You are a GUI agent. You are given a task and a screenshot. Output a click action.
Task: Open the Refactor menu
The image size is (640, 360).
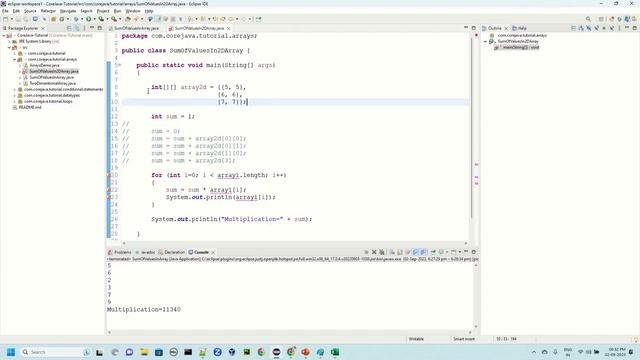(x=48, y=11)
